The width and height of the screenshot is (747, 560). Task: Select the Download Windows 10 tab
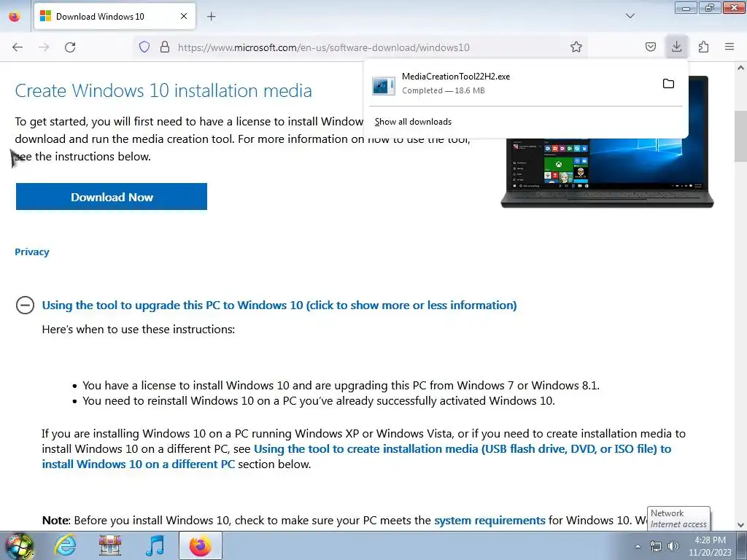click(x=115, y=16)
